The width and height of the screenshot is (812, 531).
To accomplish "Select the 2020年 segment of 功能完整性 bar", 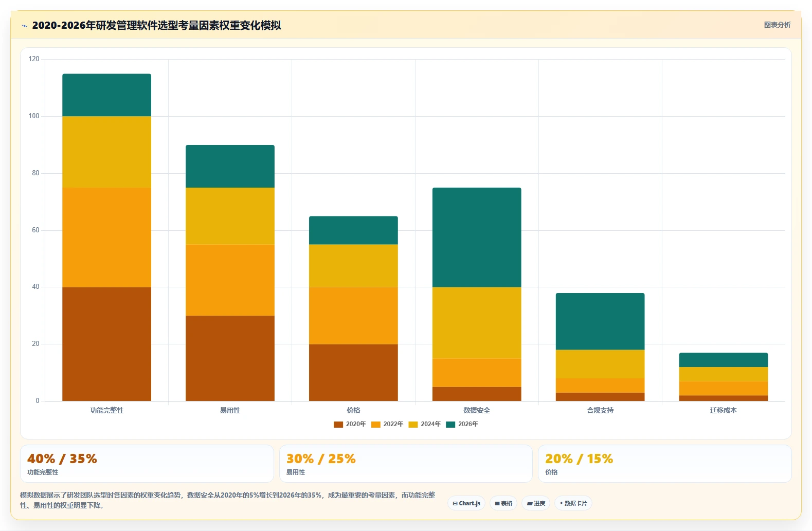I will click(x=107, y=344).
